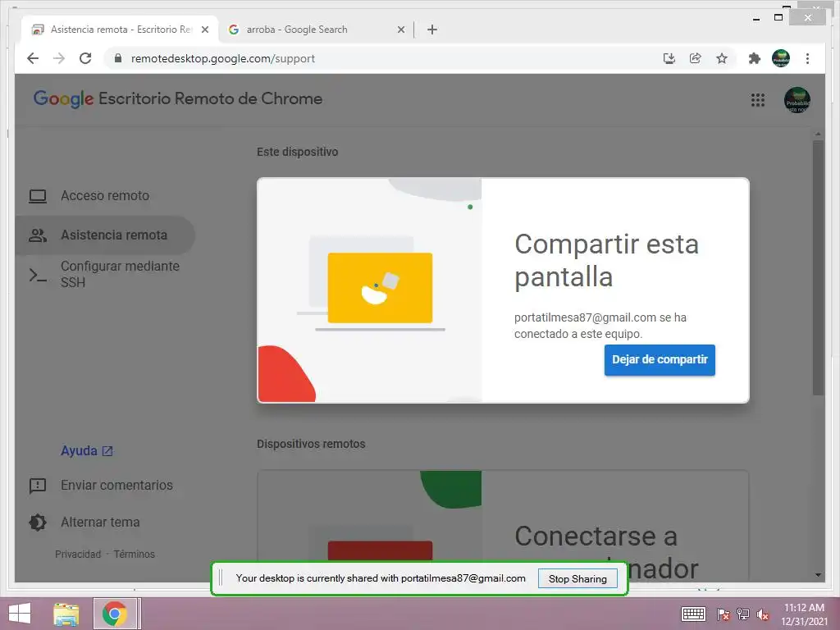
Task: Open Google account avatar on page
Action: [797, 99]
